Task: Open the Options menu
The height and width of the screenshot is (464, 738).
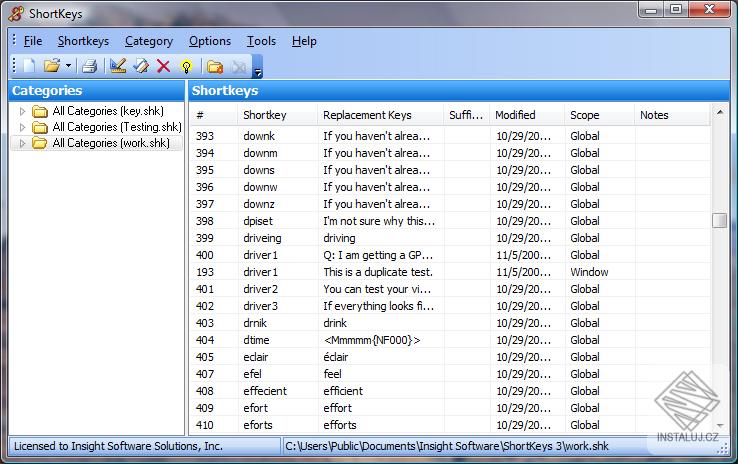Action: pos(210,41)
